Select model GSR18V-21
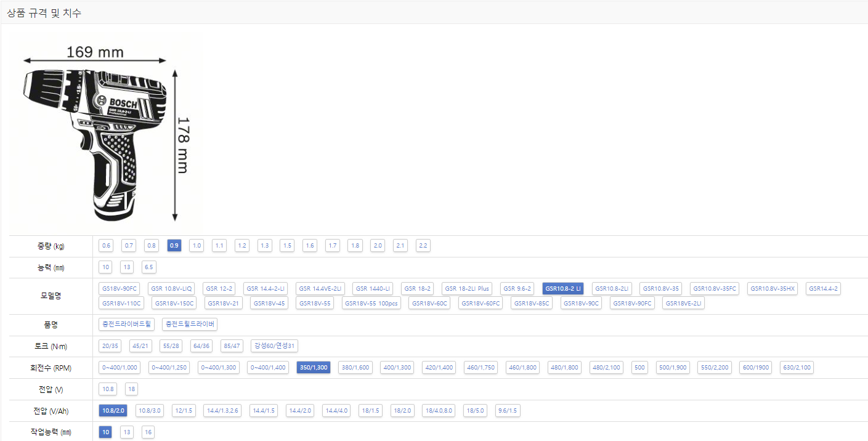Viewport: 868px width, 441px height. [x=224, y=303]
